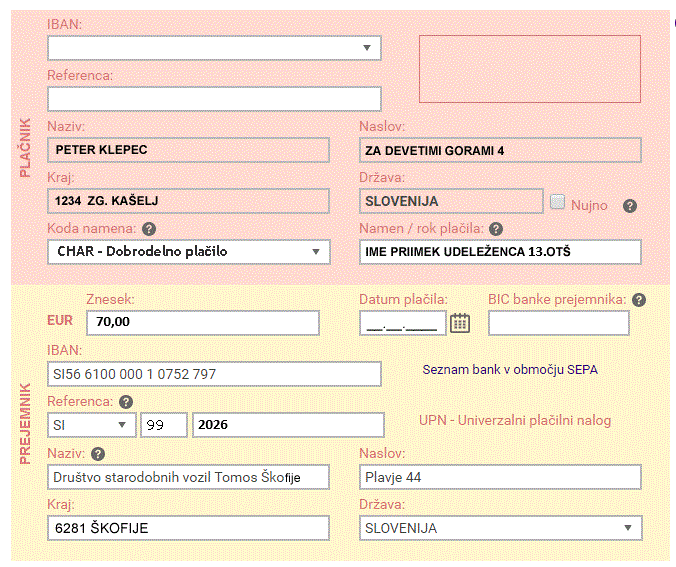Click help icon next to Koda namena
676x567 pixels.
(x=149, y=229)
